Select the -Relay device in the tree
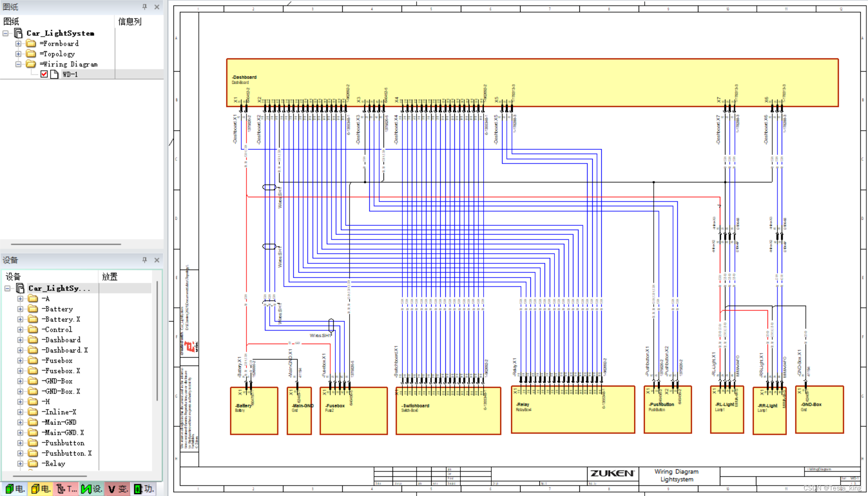 pos(55,463)
